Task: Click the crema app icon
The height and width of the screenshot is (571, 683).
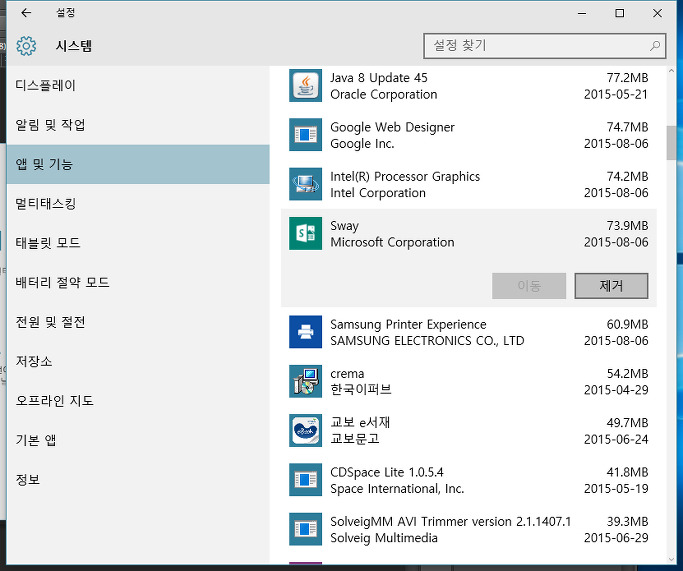Action: [305, 381]
